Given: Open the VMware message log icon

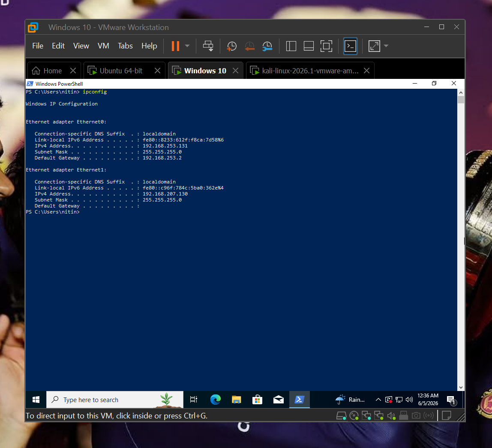Looking at the screenshot, I should [446, 416].
